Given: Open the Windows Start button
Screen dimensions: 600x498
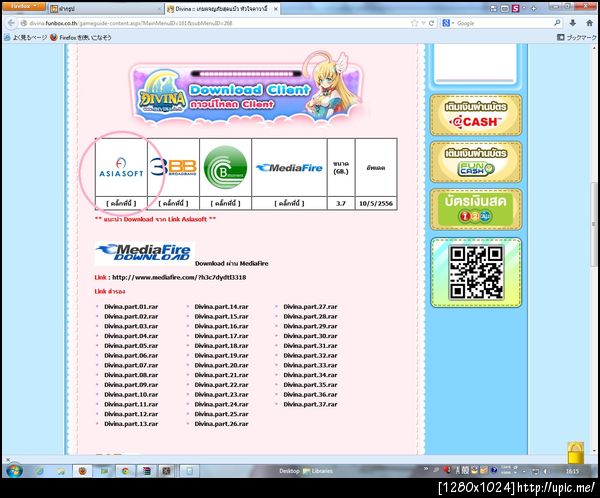Looking at the screenshot, I should coord(14,471).
